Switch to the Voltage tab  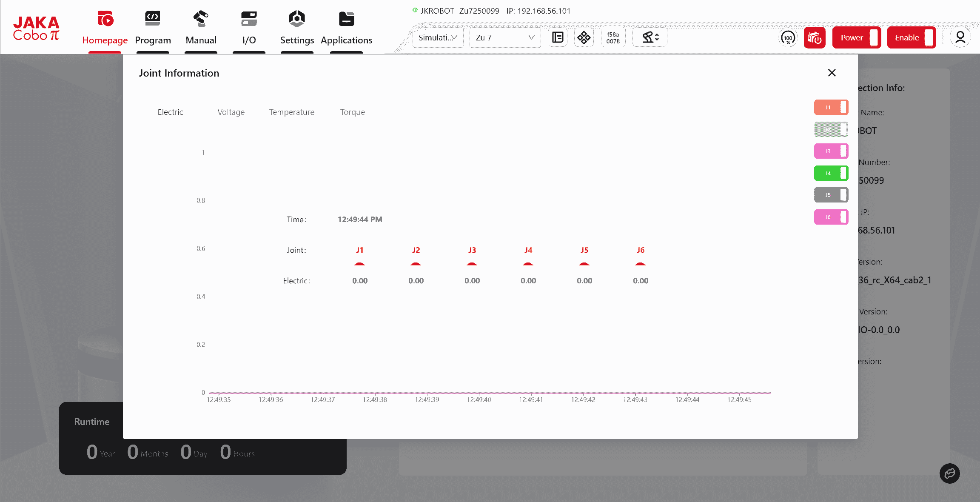(231, 112)
